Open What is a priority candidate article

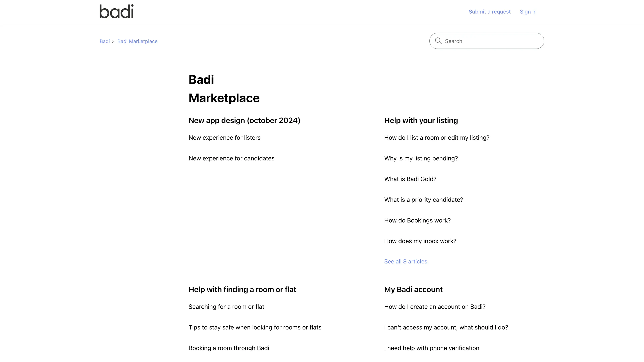[423, 200]
